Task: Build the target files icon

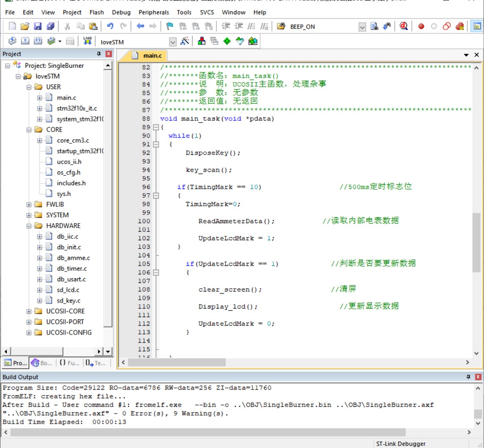Action: (x=25, y=41)
